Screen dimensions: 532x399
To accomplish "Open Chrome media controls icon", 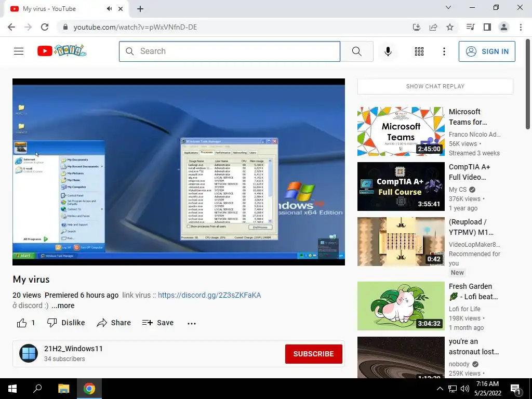I will (x=470, y=27).
